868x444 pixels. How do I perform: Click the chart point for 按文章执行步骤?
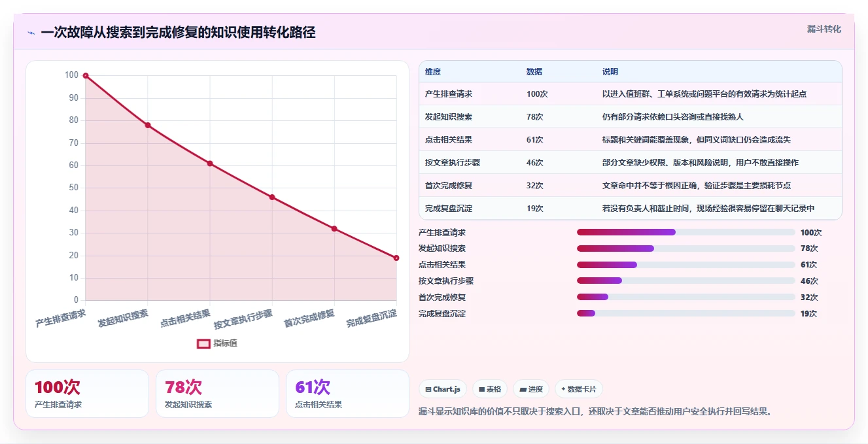click(x=272, y=197)
